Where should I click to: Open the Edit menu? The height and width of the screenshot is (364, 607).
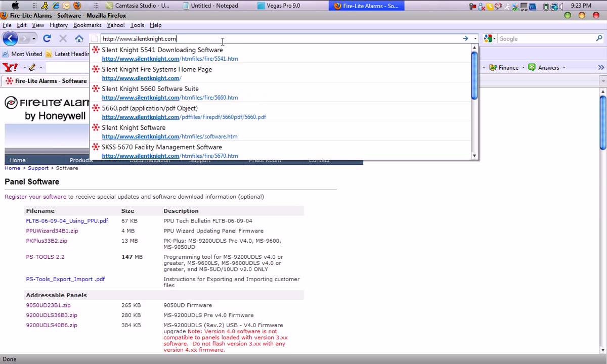click(x=22, y=25)
